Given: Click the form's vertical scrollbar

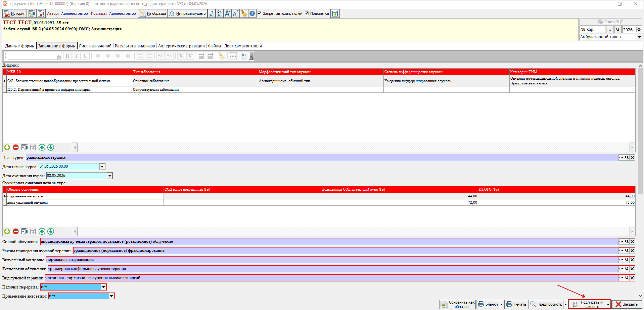Looking at the screenshot, I should 640,131.
